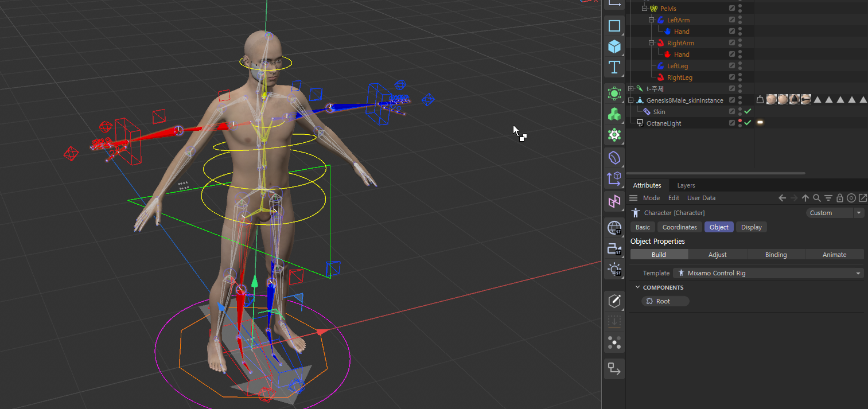This screenshot has width=868, height=409.
Task: Click the Adjust button
Action: [x=718, y=255]
